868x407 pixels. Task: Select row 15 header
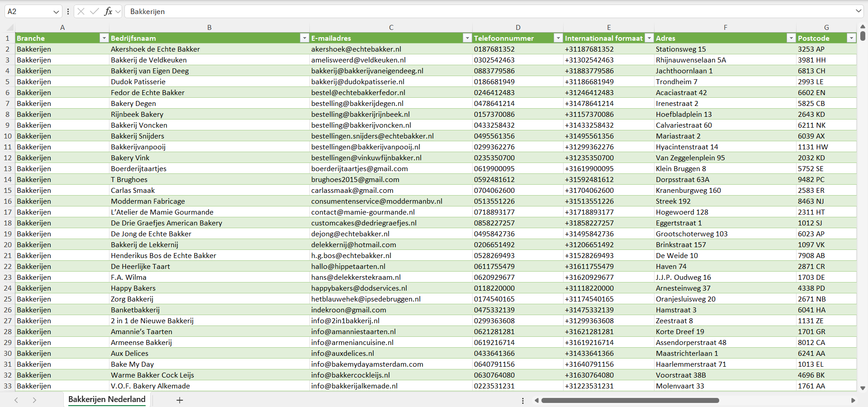[x=8, y=191]
